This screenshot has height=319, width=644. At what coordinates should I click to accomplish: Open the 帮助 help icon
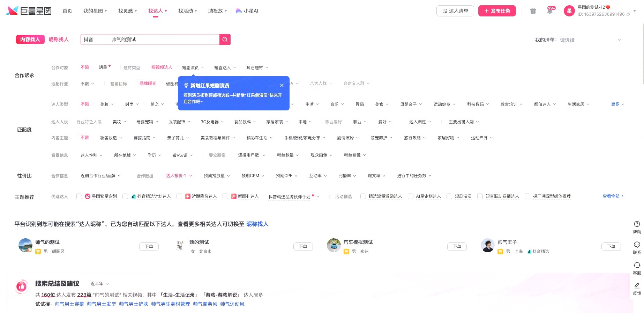[x=637, y=224]
